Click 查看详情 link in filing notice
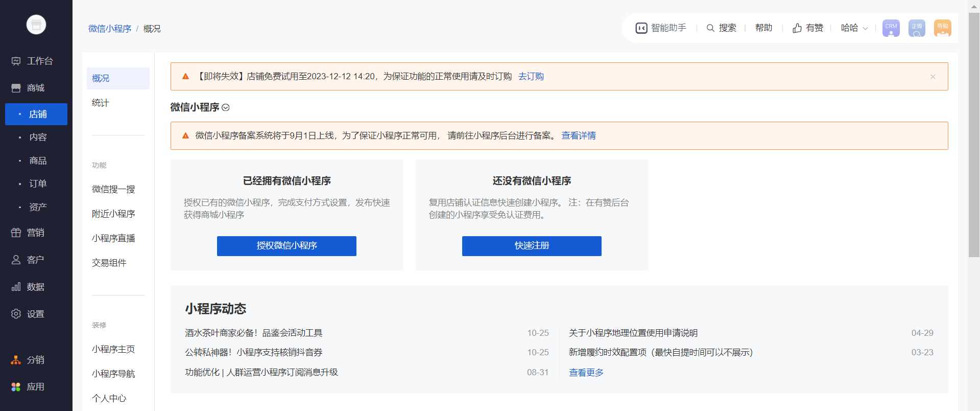 (x=579, y=136)
